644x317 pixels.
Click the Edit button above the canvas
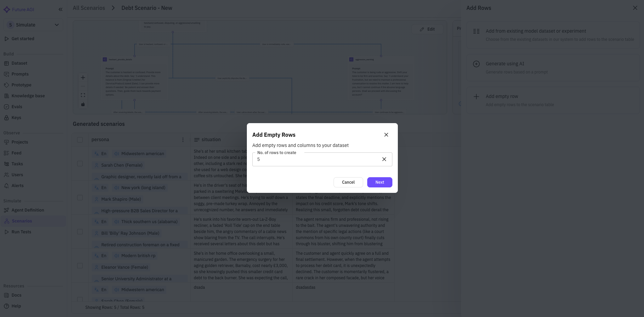427,29
